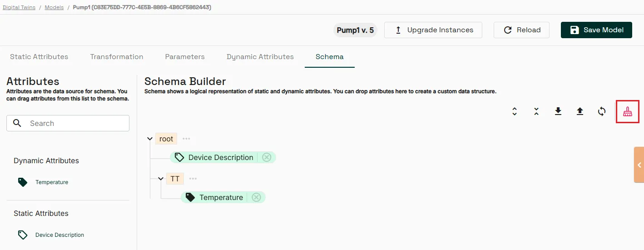
Task: Click the clear schema broom icon
Action: tap(627, 111)
